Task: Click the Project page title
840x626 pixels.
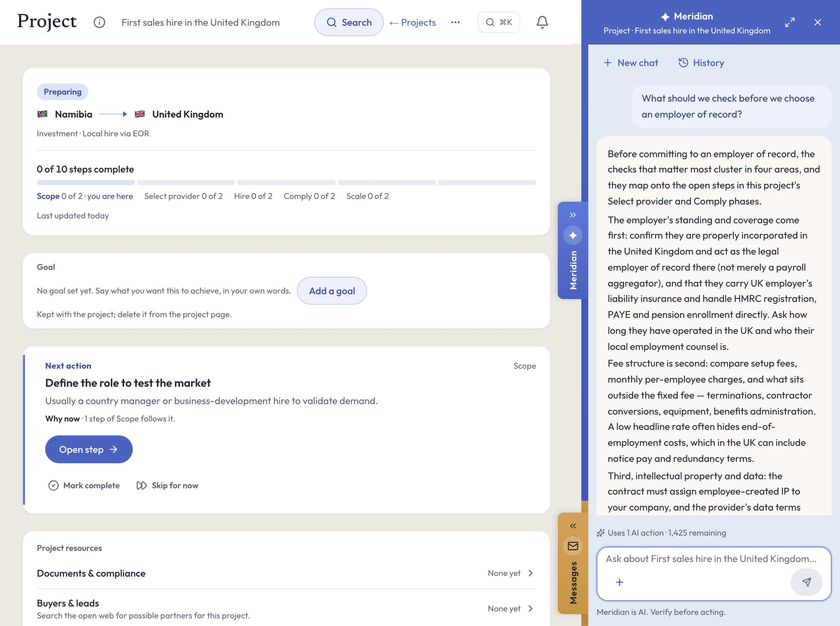Action: pyautogui.click(x=47, y=21)
